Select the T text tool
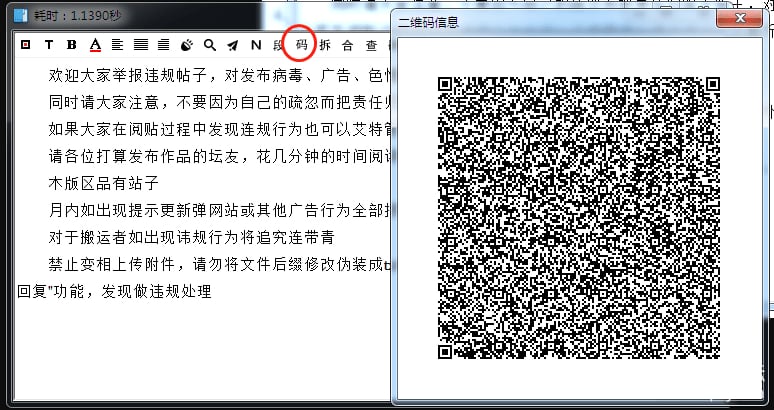Viewport: 774px width, 410px height. [x=49, y=45]
